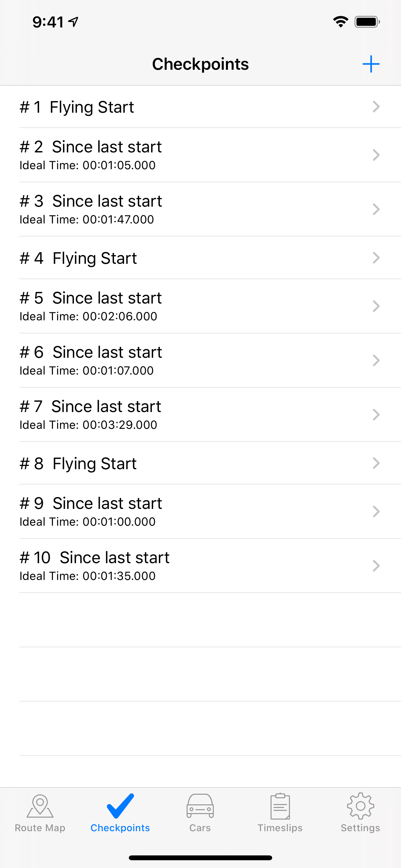Tap the Wi-Fi status icon
Viewport: 401px width, 868px height.
click(341, 22)
